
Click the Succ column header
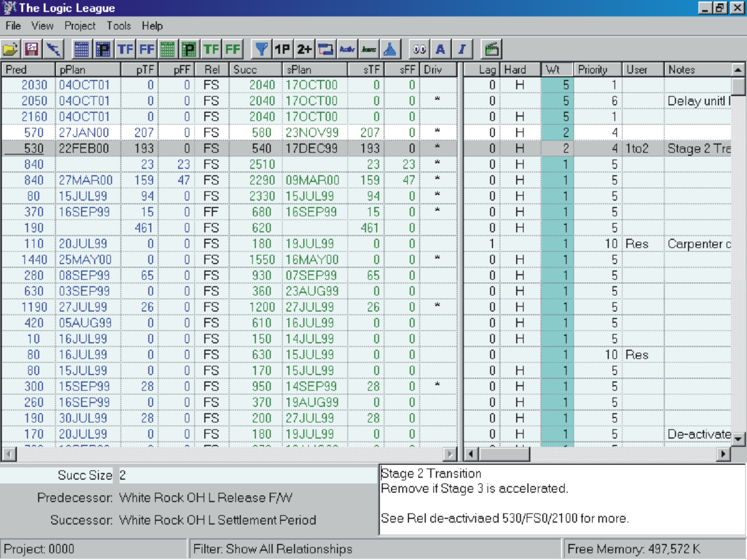point(255,69)
